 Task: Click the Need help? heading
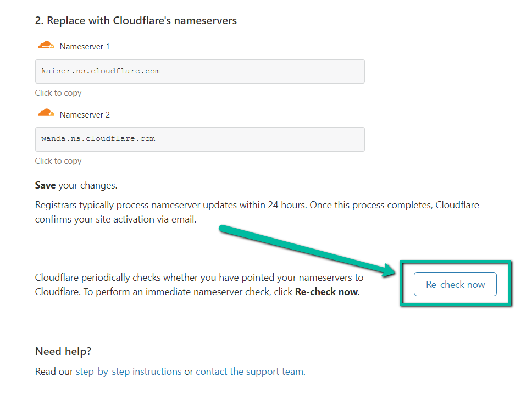(x=63, y=351)
